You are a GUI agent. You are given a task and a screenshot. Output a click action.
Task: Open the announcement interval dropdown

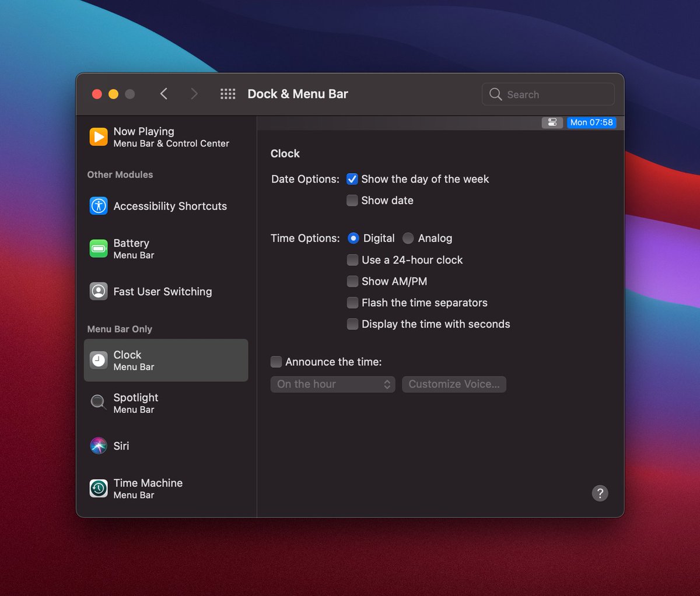pos(332,384)
